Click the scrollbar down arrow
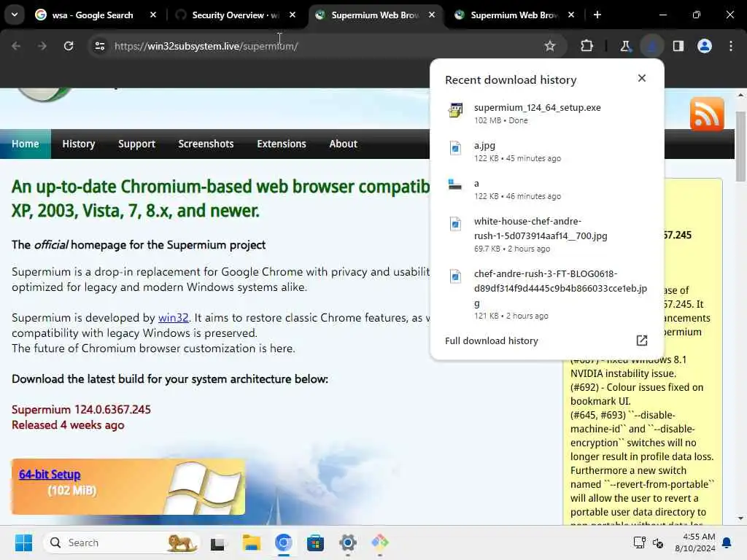 click(740, 518)
